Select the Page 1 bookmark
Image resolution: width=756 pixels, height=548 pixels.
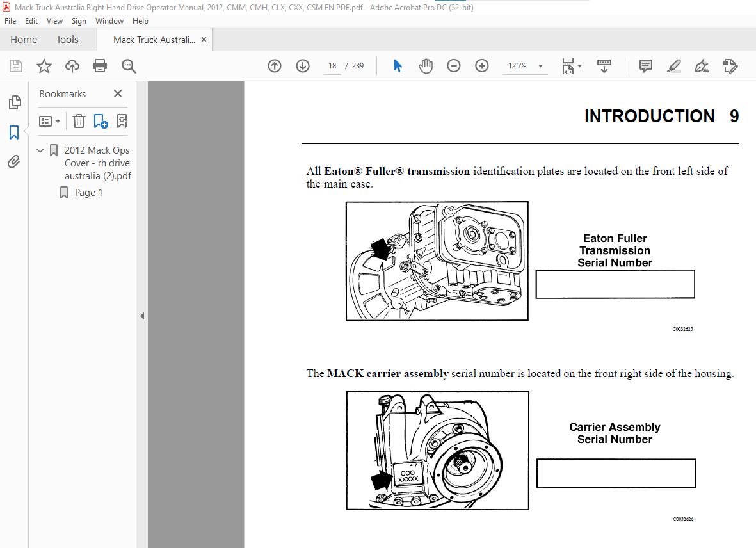point(89,193)
